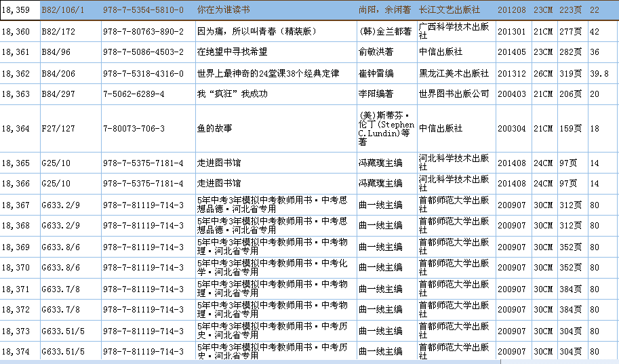Image resolution: width=619 pixels, height=364 pixels.
Task: Select the date cell 200403
Action: coord(514,94)
